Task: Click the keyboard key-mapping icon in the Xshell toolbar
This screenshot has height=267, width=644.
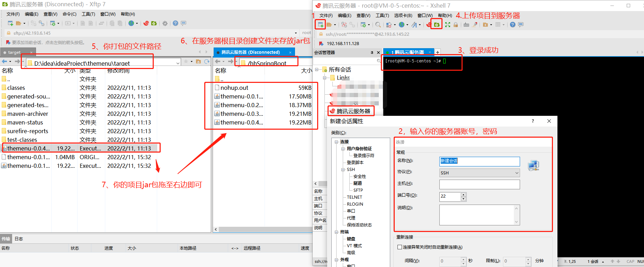Action: coord(466,25)
